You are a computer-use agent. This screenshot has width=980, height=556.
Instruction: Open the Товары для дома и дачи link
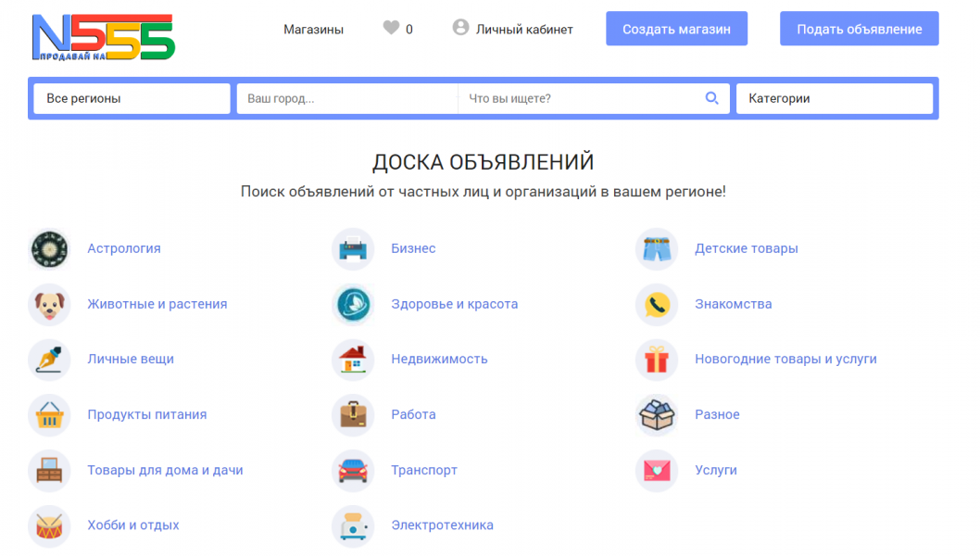pos(165,471)
